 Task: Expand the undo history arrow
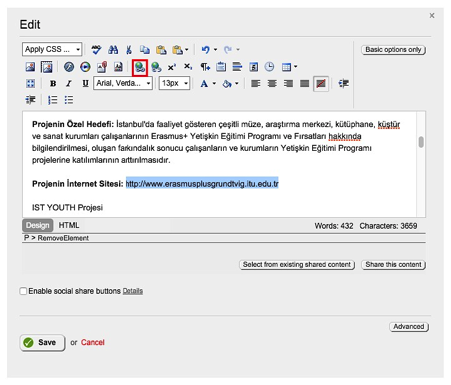pyautogui.click(x=215, y=50)
